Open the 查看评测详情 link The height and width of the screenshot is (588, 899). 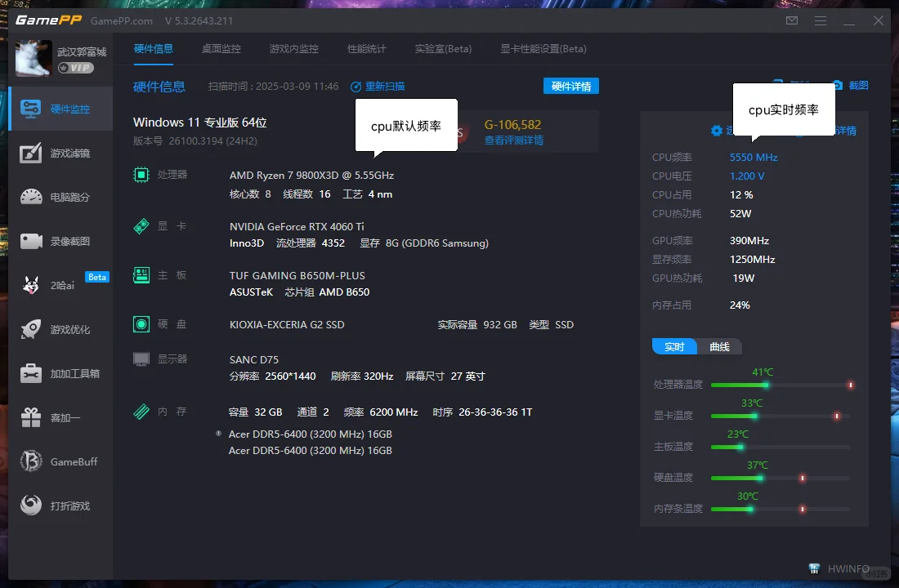pos(514,140)
